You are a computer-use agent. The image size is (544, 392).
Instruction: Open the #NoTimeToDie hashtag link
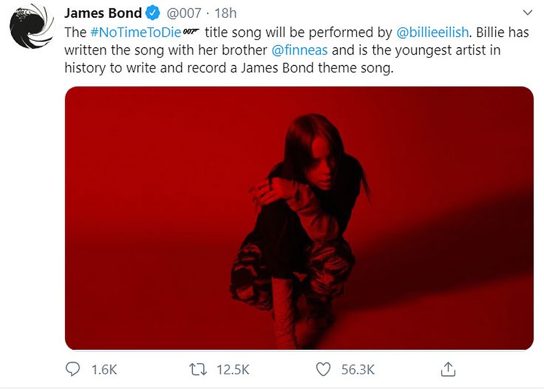coord(135,32)
